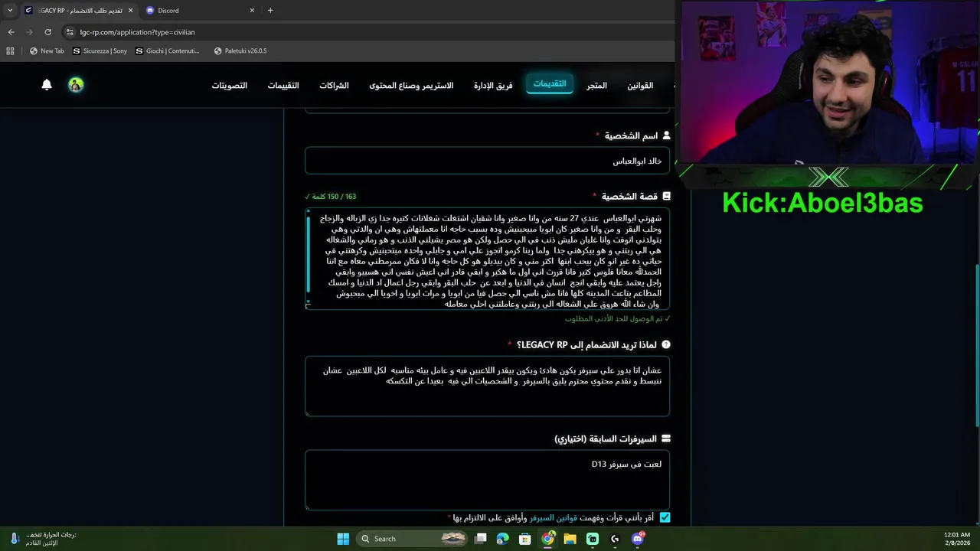Click the minimum reached confirmation text
Image resolution: width=980 pixels, height=551 pixels.
coord(617,318)
